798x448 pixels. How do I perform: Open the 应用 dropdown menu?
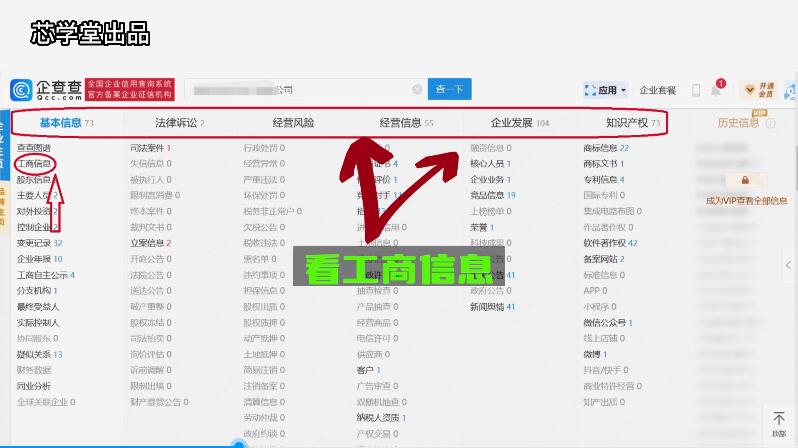605,90
